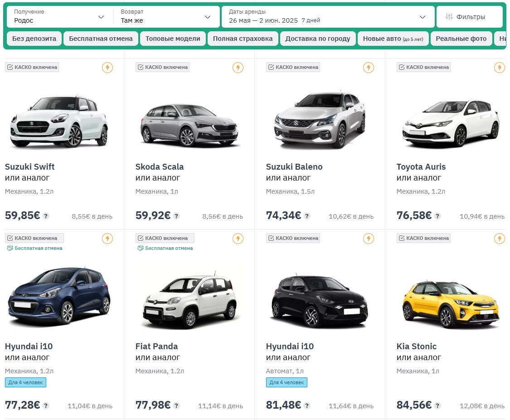Image resolution: width=510 pixels, height=420 pixels.
Task: Toggle the Новые авто filter chip
Action: pyautogui.click(x=393, y=39)
